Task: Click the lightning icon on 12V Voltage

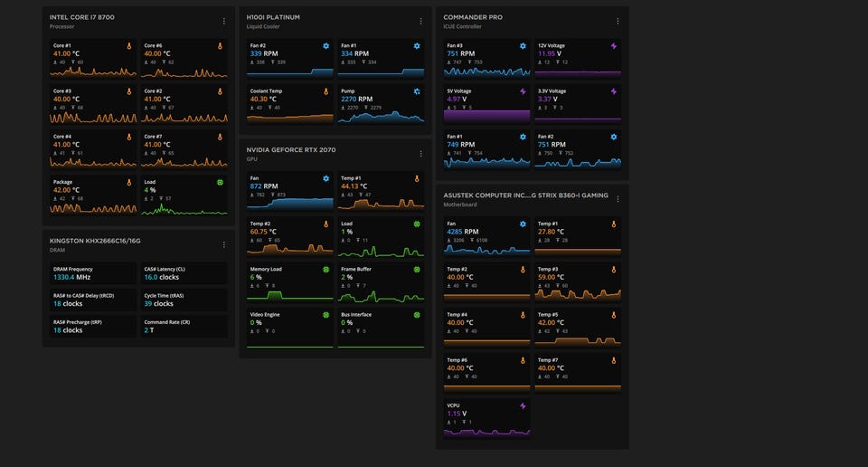Action: (613, 46)
